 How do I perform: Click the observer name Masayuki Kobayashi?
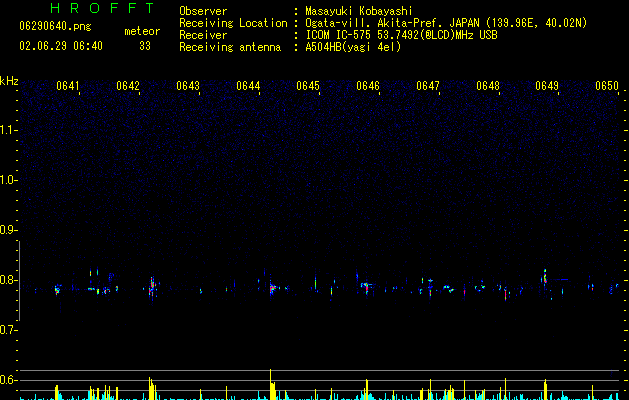point(359,11)
